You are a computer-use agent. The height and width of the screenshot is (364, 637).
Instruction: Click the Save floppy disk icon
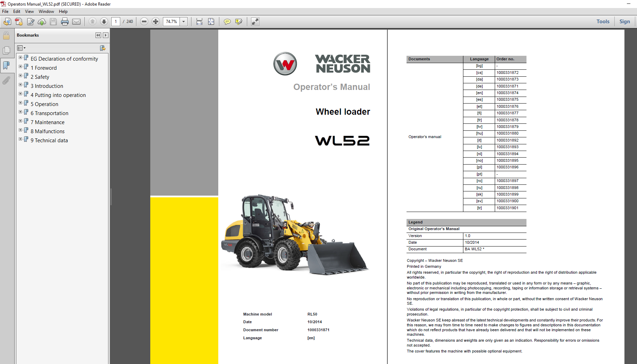[53, 22]
